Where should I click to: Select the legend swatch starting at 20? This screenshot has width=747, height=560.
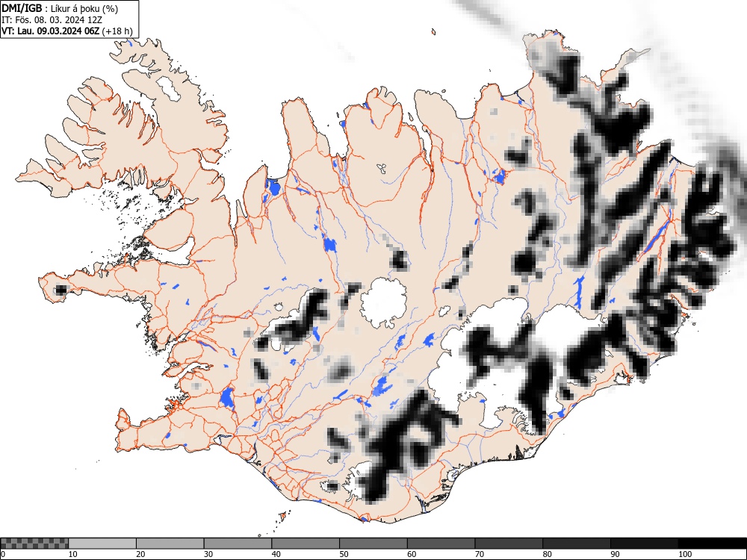170,544
